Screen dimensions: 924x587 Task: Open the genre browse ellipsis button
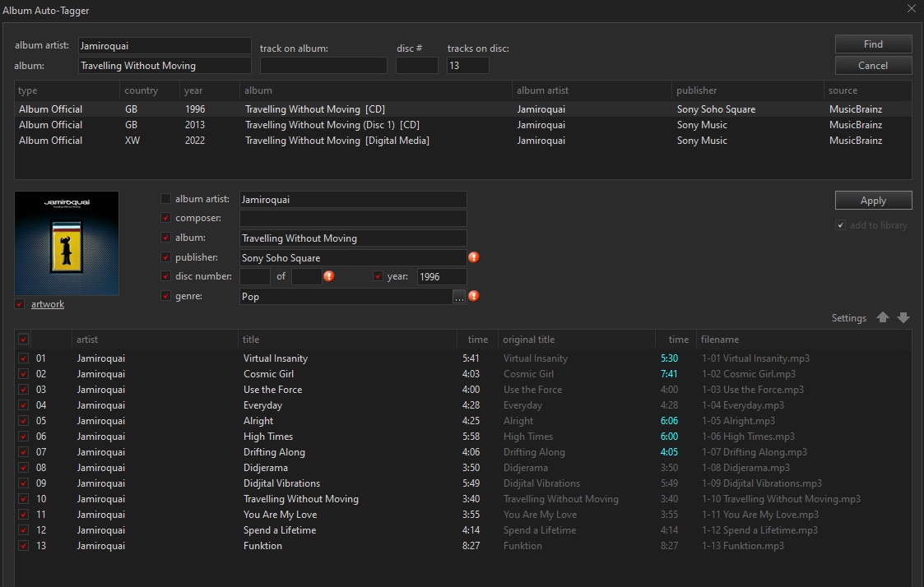tap(459, 297)
